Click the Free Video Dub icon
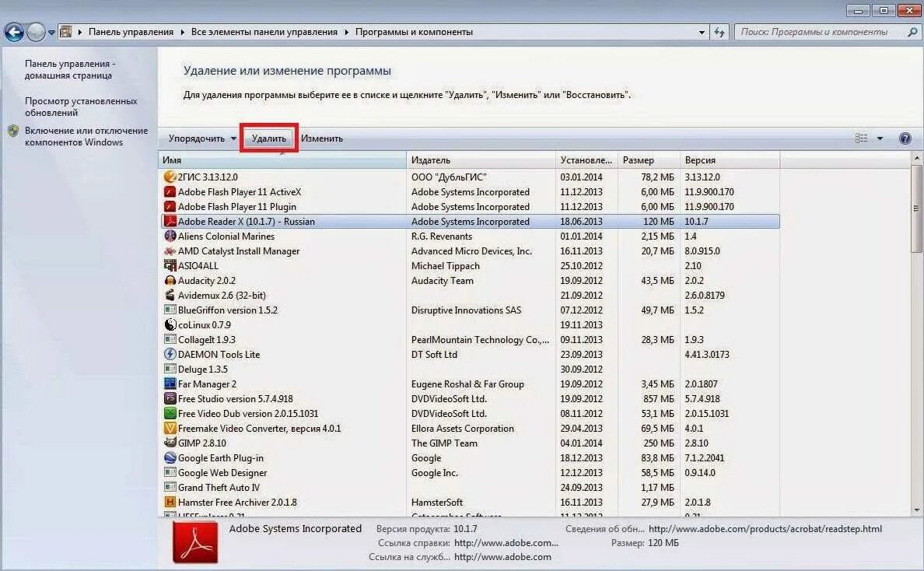 pos(170,413)
